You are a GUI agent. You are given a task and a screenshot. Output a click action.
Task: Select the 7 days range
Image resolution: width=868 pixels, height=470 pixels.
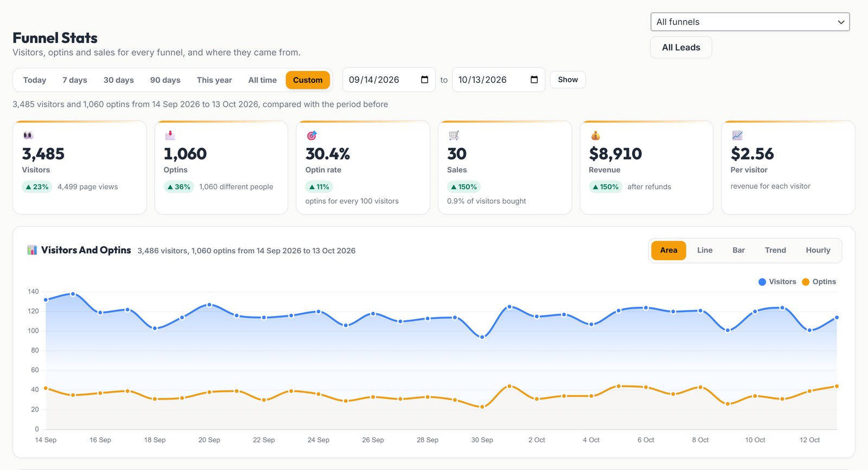pos(75,80)
